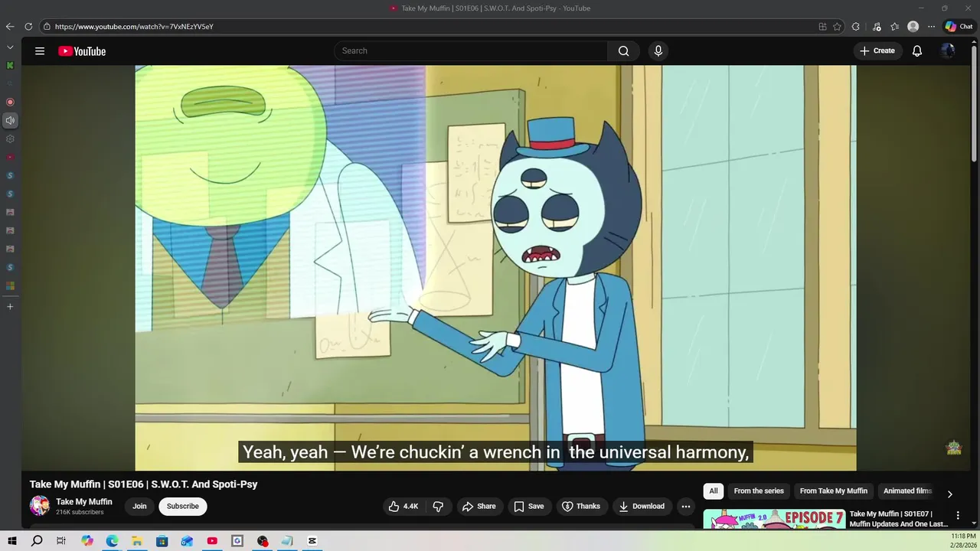980x551 pixels.
Task: Open Take My Muffin channel avatar
Action: click(40, 506)
